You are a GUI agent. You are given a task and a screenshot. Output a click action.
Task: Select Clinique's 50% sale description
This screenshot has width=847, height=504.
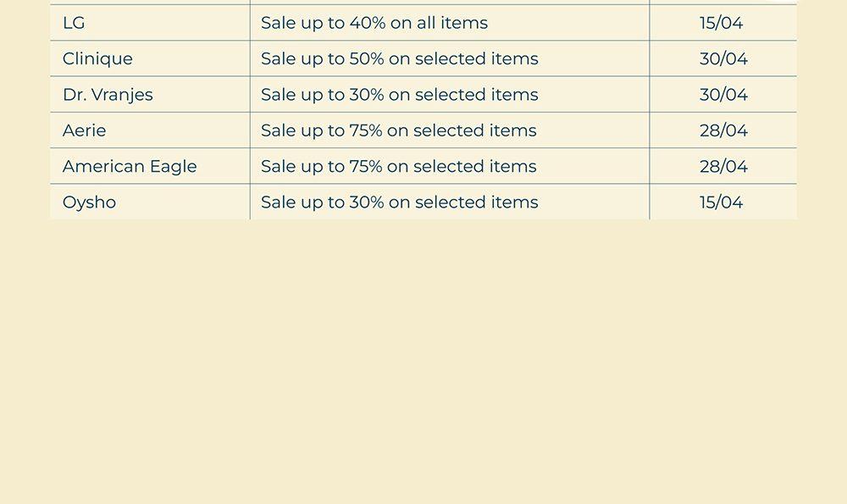tap(399, 59)
